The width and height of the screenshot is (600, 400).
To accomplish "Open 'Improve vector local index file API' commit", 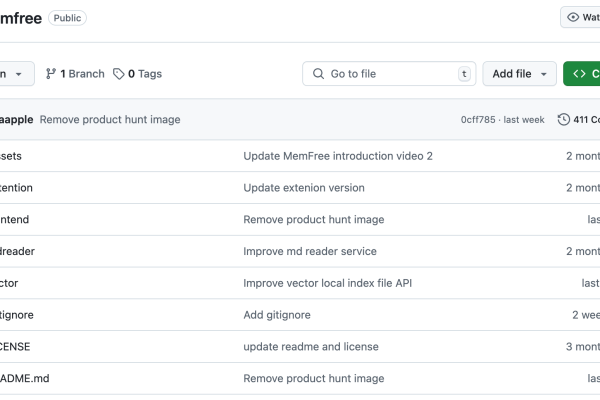I will [x=328, y=283].
